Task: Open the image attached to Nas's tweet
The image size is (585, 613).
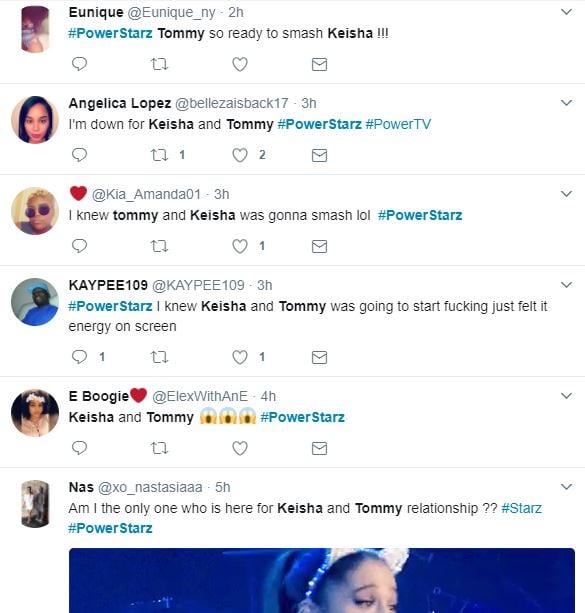Action: click(321, 581)
